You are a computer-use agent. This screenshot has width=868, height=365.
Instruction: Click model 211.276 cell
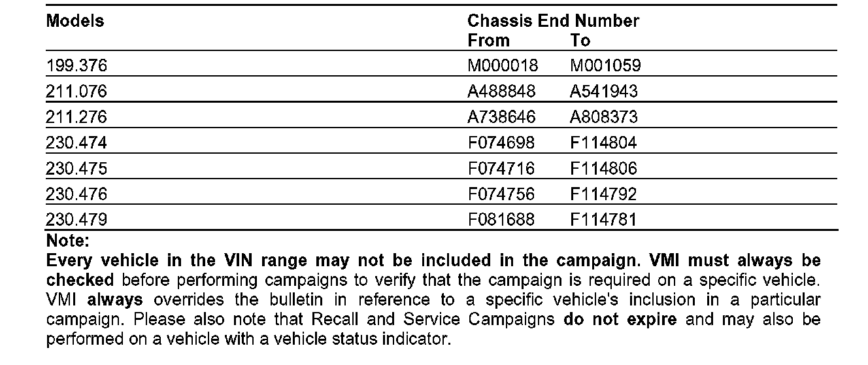pyautogui.click(x=76, y=117)
